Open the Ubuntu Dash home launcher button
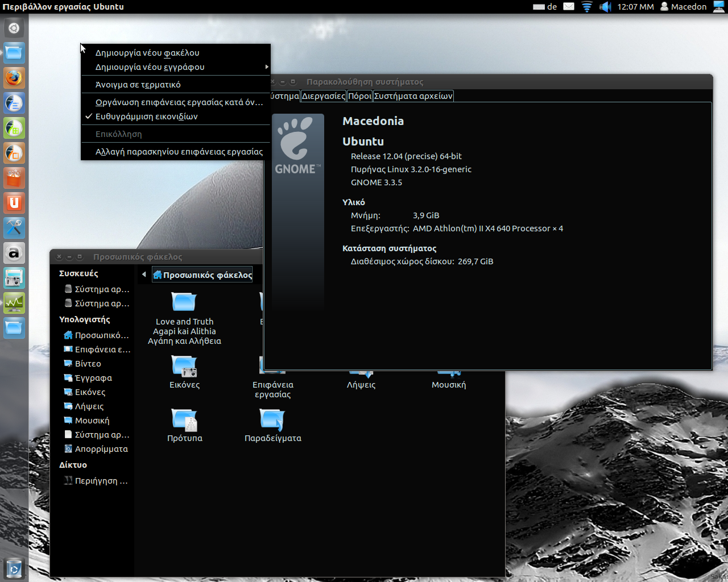The image size is (728, 582). [x=14, y=28]
